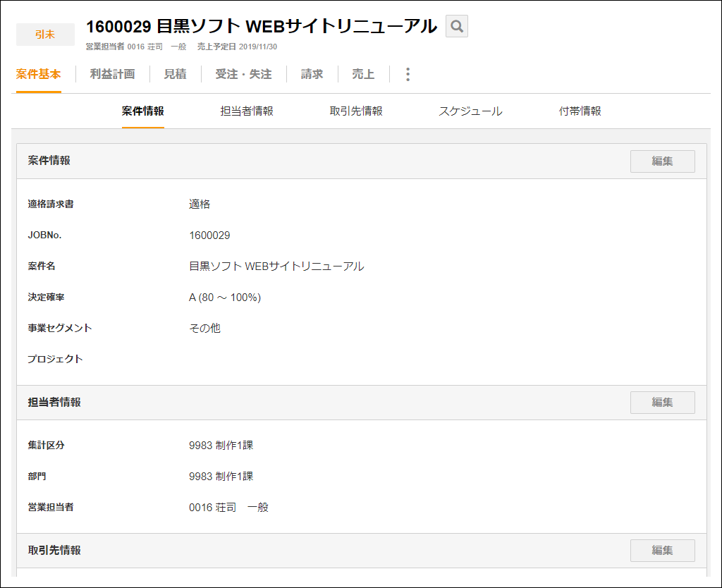The image size is (722, 588).
Task: Open the 見積 tab
Action: [175, 73]
